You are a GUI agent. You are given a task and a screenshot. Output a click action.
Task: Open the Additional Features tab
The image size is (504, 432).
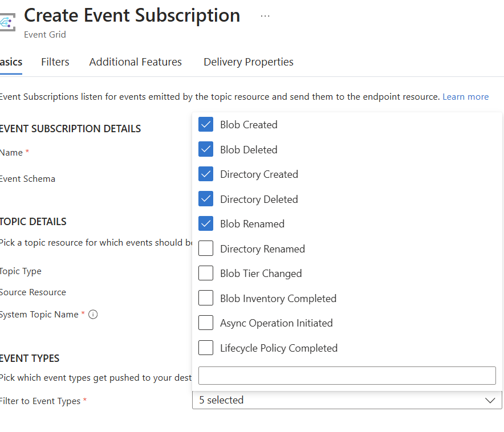point(135,62)
